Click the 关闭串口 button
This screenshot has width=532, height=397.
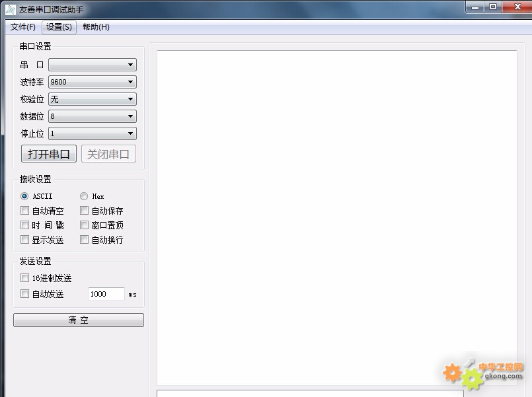point(108,154)
